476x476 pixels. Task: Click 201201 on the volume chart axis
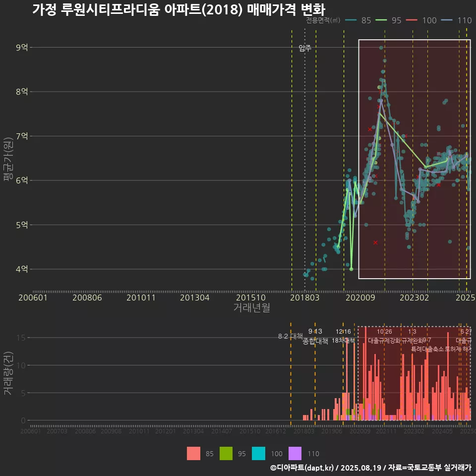coord(166,431)
